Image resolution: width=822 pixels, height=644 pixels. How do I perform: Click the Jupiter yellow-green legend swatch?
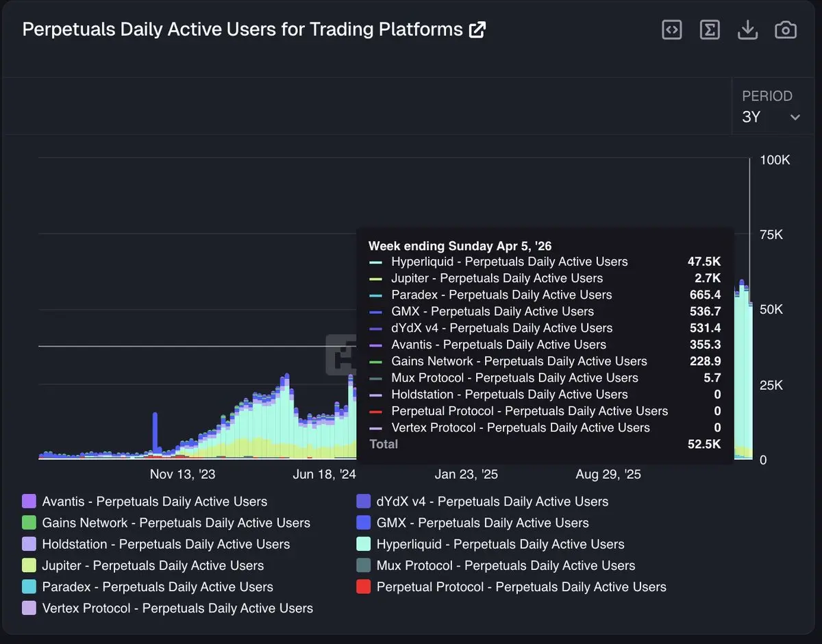click(x=29, y=565)
